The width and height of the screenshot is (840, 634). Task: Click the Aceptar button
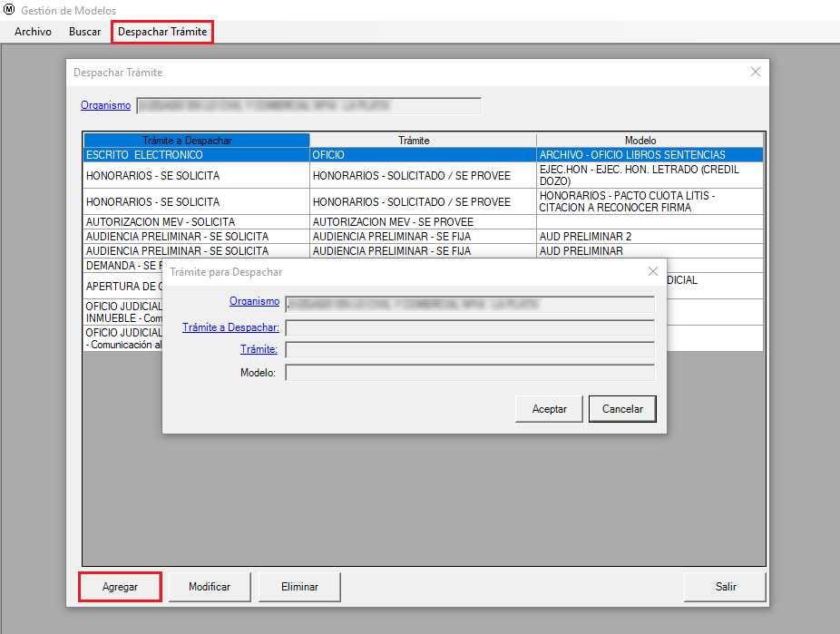click(x=549, y=409)
